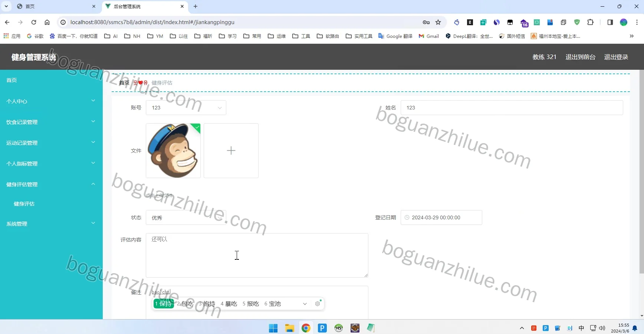
Task: Open the Gmail bookmark
Action: (x=429, y=36)
